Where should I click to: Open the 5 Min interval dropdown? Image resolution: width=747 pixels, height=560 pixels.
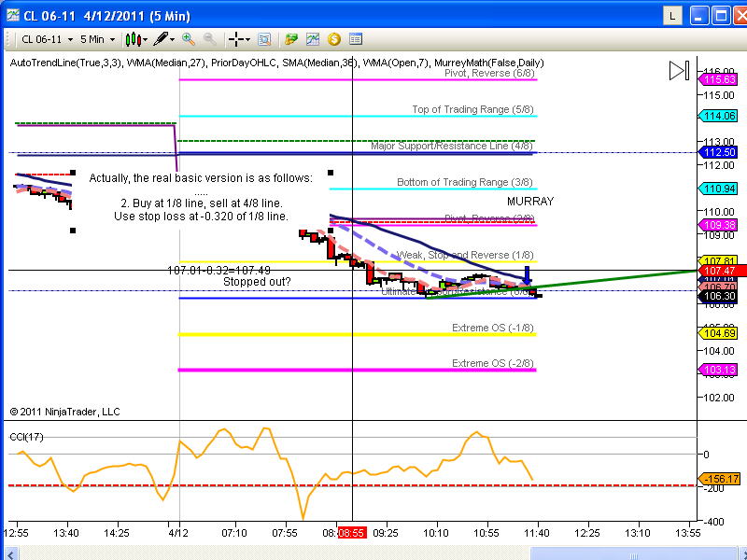(97, 39)
